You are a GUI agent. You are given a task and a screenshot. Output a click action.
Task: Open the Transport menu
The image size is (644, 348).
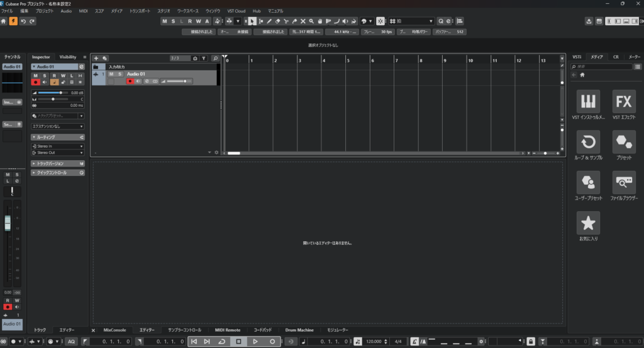140,11
